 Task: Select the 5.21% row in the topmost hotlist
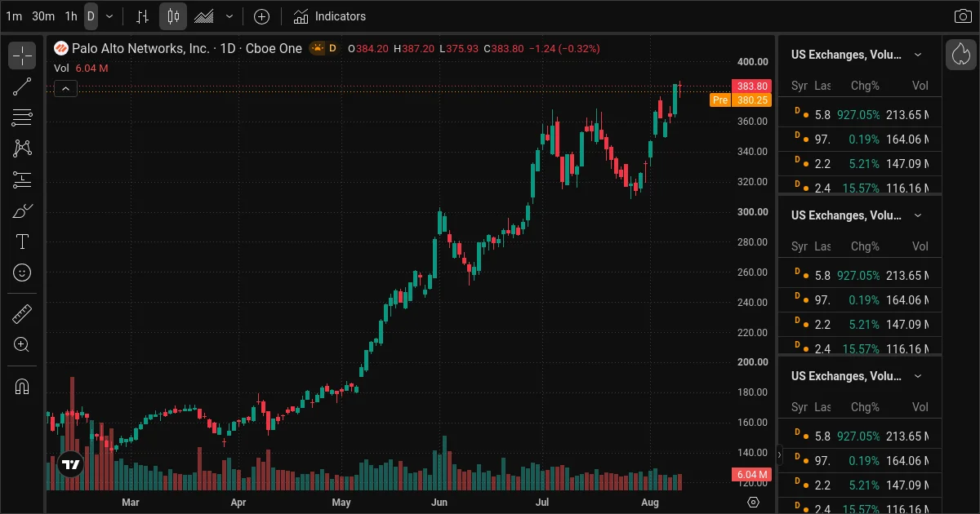pos(859,164)
